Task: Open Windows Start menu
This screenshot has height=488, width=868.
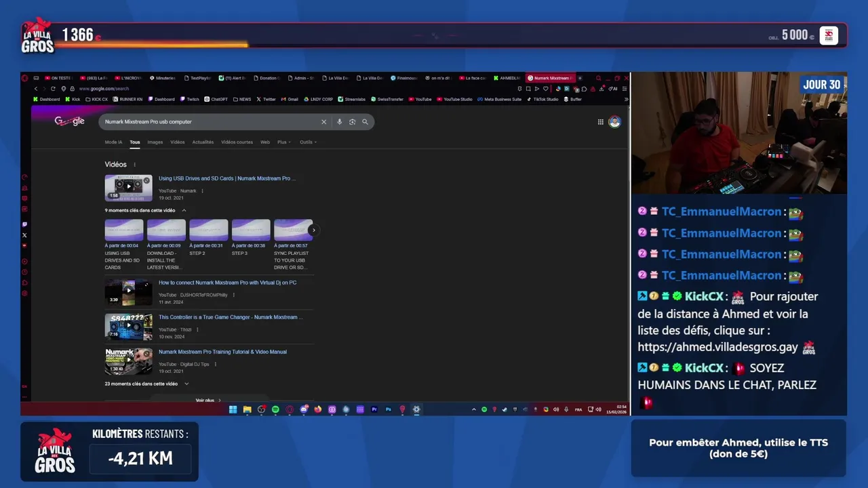Action: pos(233,409)
